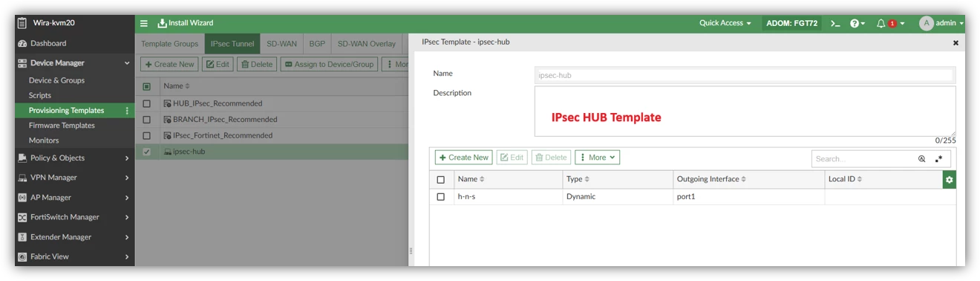Viewport: 980px width, 281px height.
Task: Toggle the regex search icon
Action: 938,158
